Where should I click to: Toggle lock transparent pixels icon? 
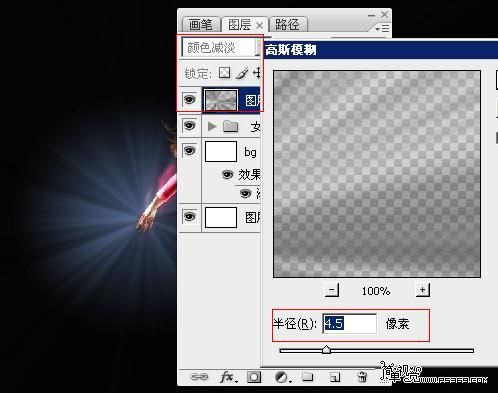tap(224, 73)
